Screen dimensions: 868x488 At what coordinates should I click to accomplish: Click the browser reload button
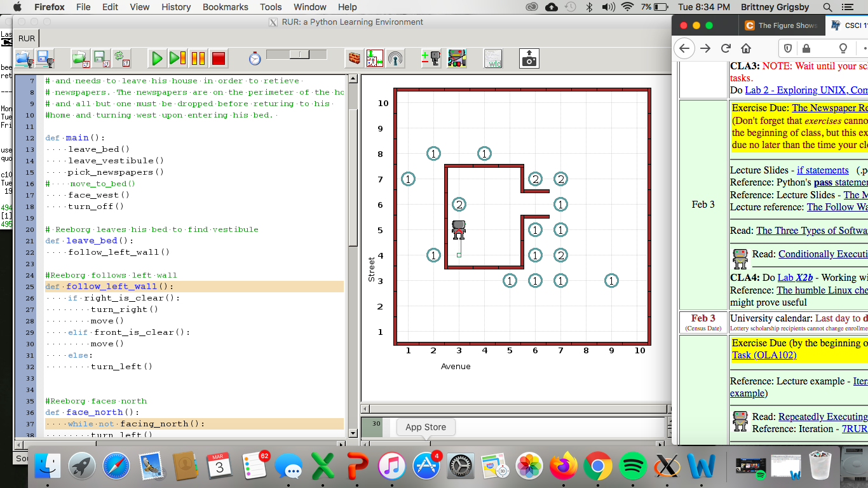pyautogui.click(x=726, y=48)
